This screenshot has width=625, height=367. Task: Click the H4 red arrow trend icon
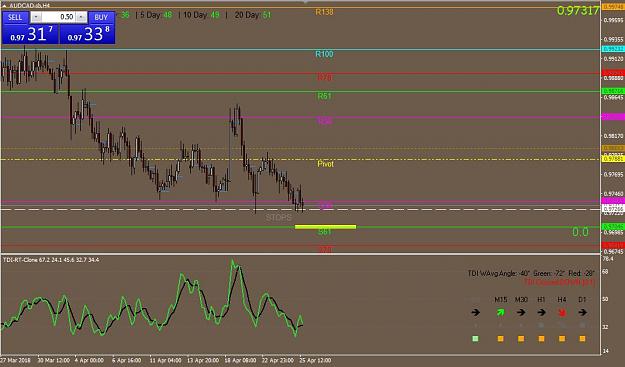pos(562,313)
